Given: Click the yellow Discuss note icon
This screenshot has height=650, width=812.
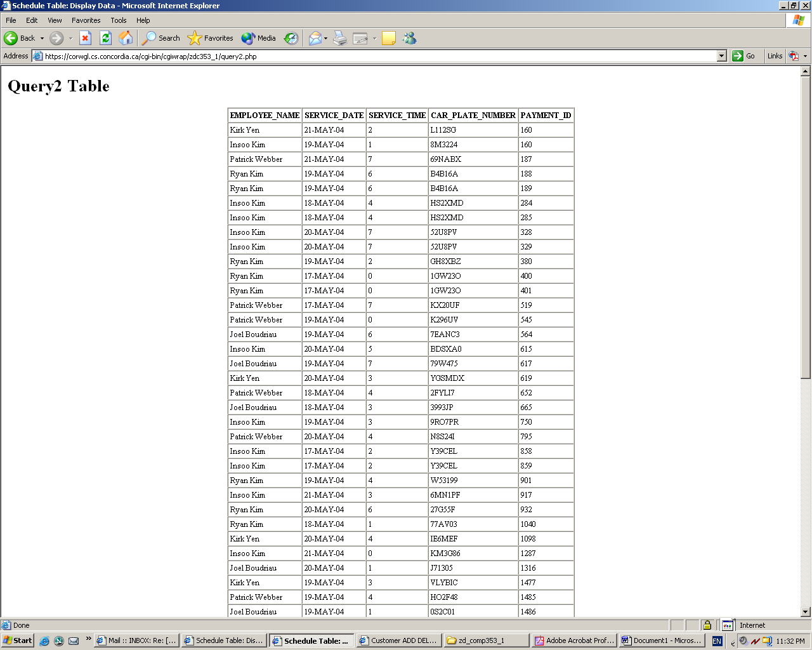Looking at the screenshot, I should click(389, 38).
